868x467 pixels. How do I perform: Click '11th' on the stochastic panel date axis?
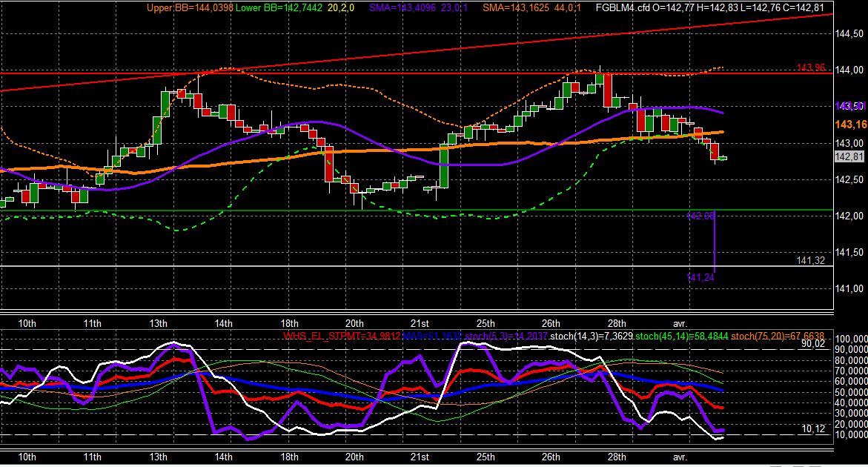click(93, 457)
